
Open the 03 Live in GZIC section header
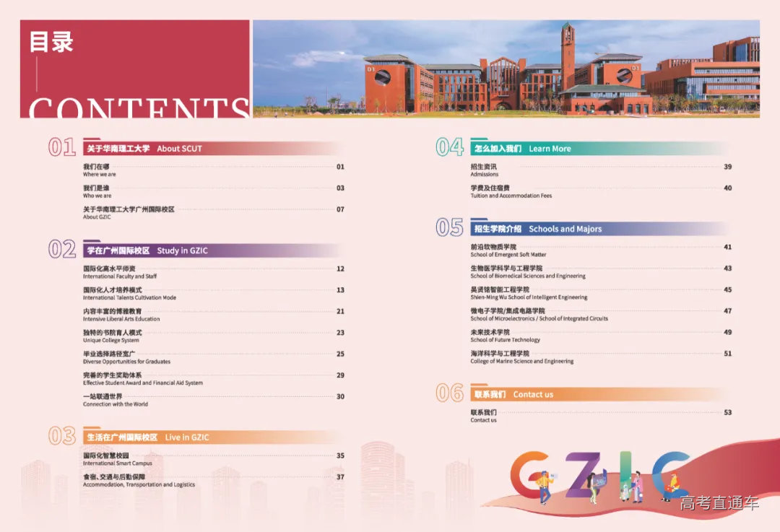point(147,437)
